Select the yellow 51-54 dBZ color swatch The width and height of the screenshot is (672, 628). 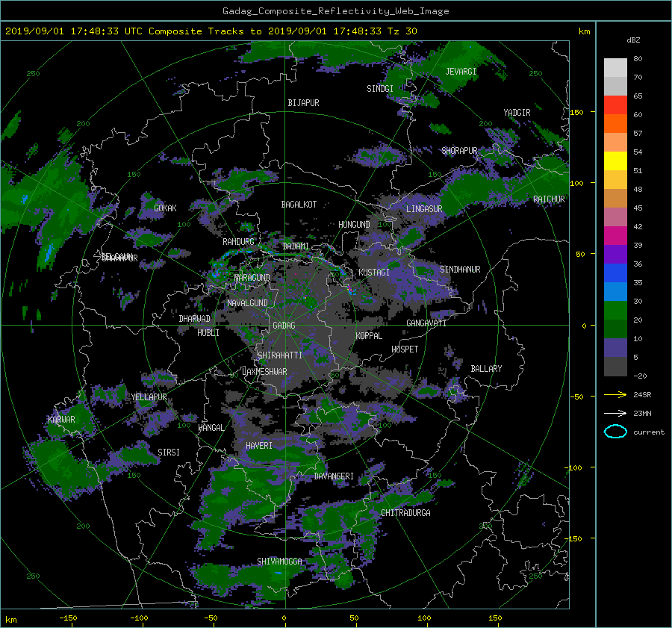615,161
